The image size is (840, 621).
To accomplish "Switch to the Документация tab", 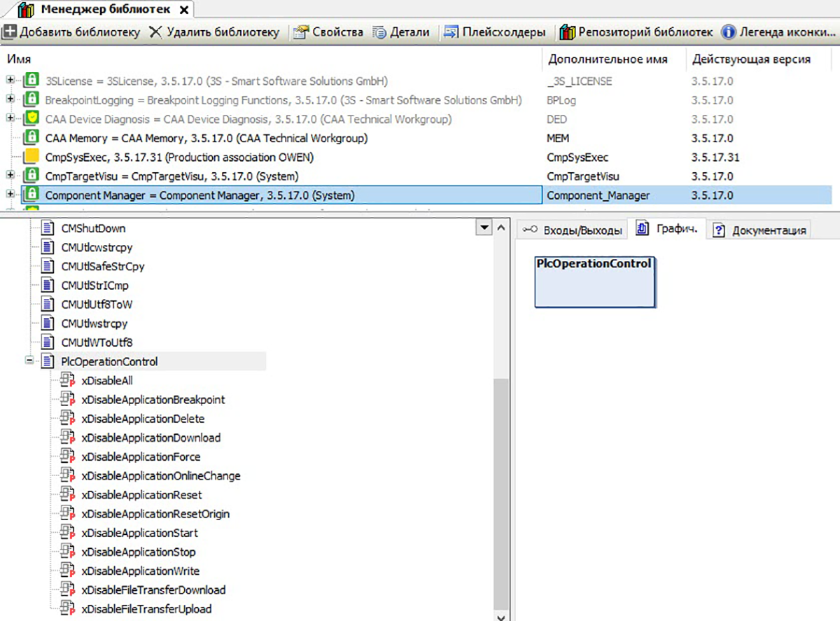I will (761, 230).
